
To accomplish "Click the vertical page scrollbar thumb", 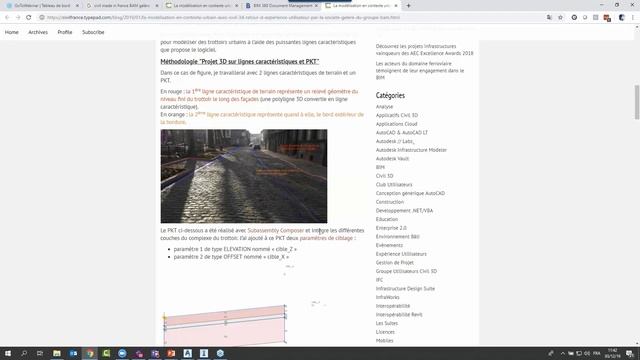I will pos(637,102).
